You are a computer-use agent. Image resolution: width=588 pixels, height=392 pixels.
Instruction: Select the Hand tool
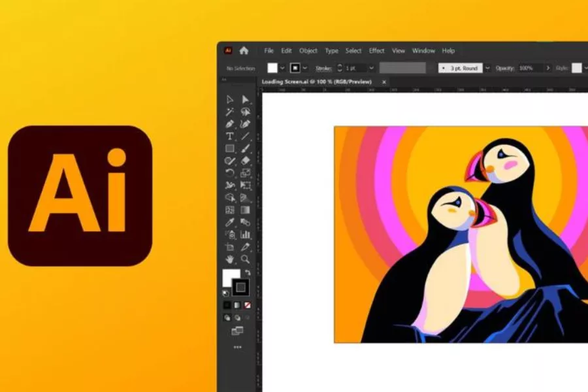(230, 259)
